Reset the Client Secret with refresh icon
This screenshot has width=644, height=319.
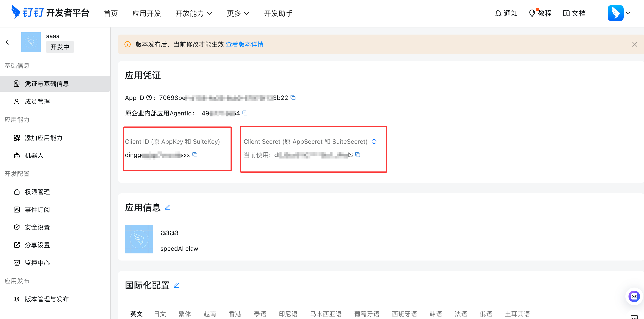pos(374,142)
